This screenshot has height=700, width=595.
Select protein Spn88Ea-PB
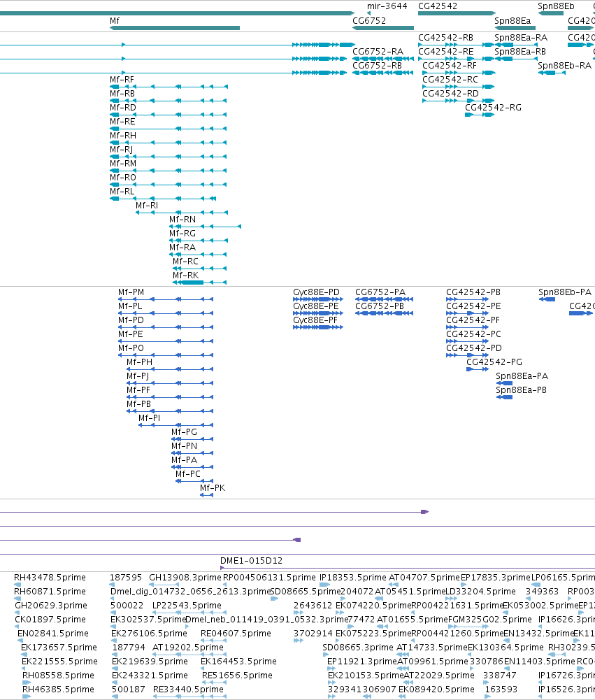pyautogui.click(x=522, y=390)
